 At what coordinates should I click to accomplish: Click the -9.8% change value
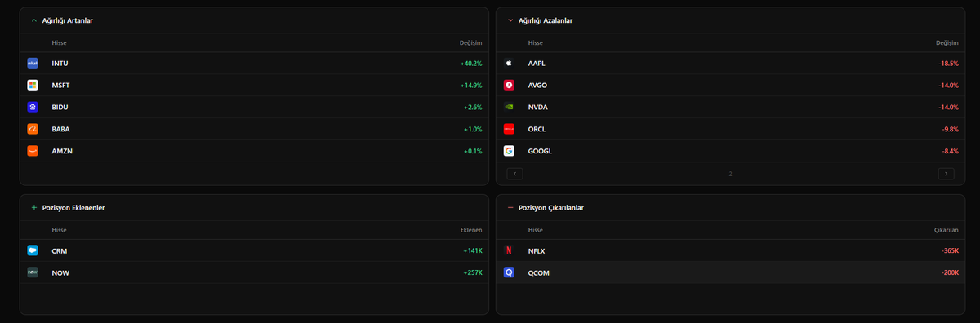(950, 129)
